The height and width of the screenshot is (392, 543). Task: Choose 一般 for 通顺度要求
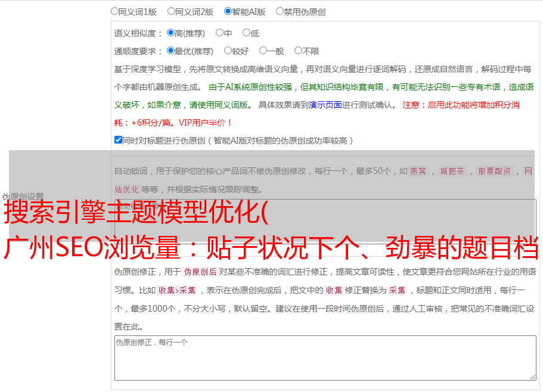(x=263, y=51)
